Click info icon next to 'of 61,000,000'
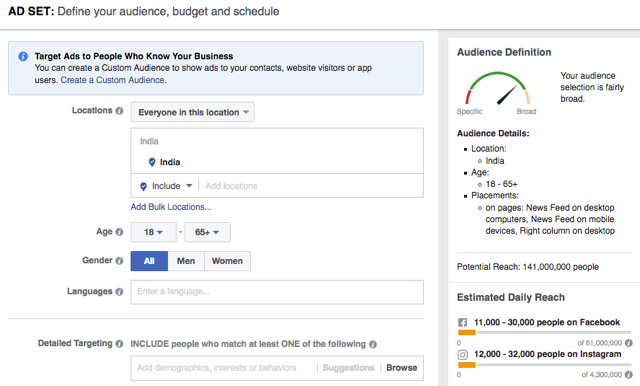 coord(629,343)
